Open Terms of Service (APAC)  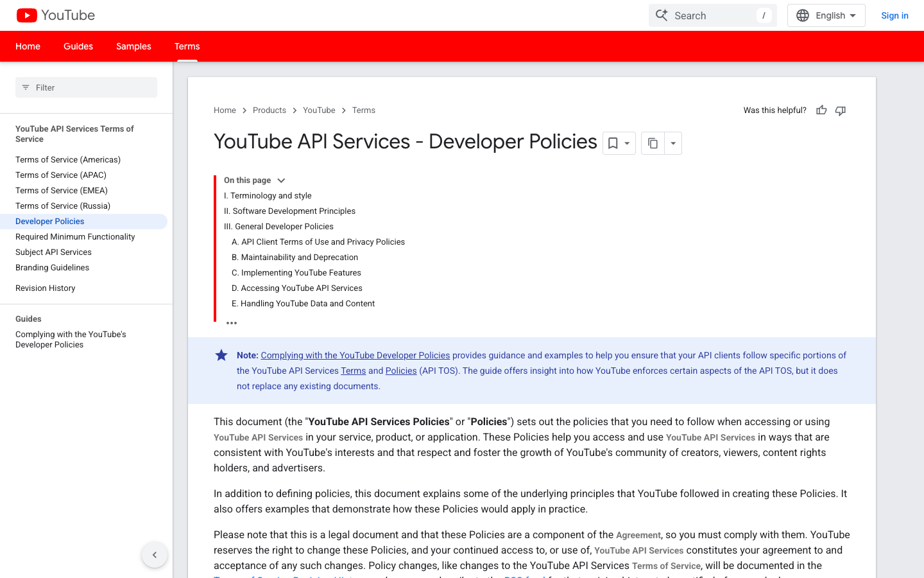(61, 175)
